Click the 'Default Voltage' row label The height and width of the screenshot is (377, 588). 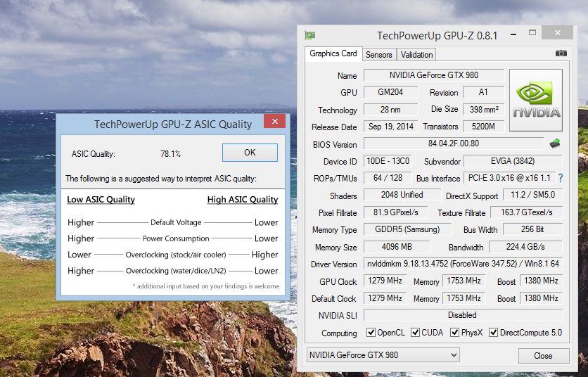pyautogui.click(x=176, y=222)
